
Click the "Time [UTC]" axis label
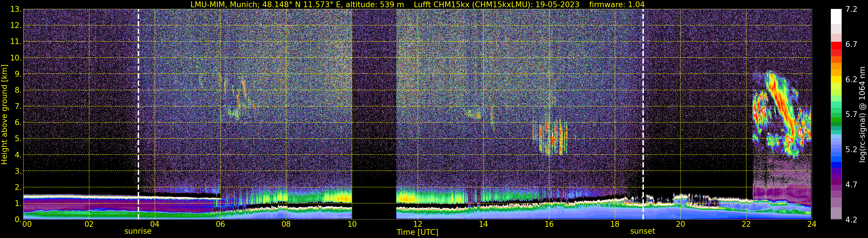coord(417,232)
